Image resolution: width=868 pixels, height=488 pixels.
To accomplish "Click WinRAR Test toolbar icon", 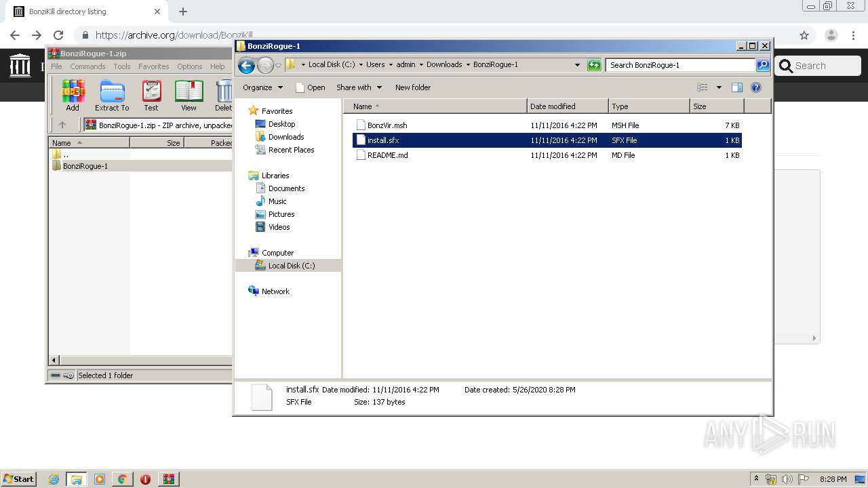I will pos(151,95).
